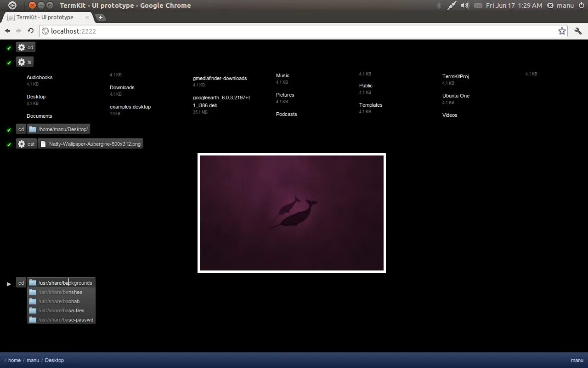
Task: Click the Videos folder entry
Action: tap(450, 115)
